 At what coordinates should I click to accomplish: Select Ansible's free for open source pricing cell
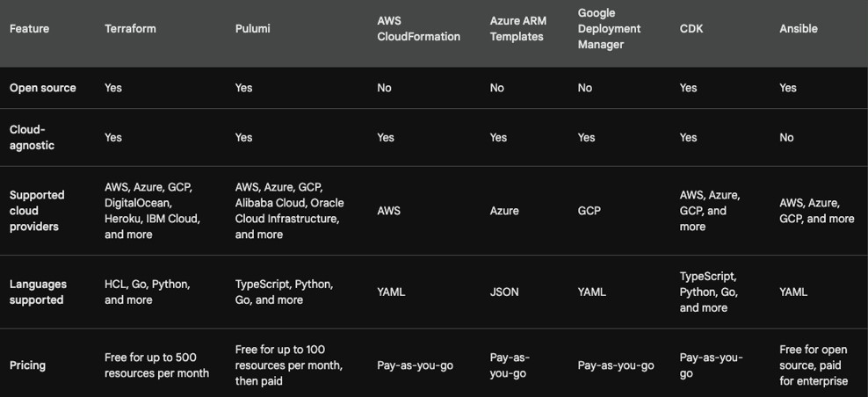tap(814, 365)
